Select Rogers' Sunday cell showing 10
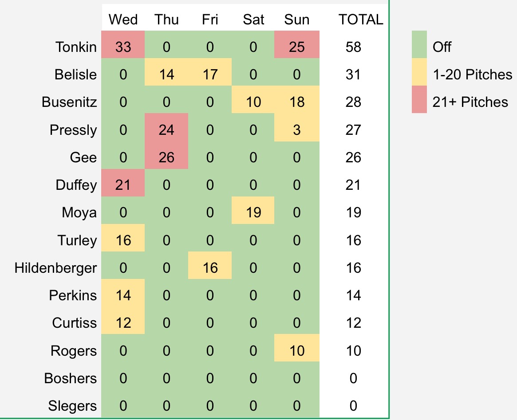Screen dimensions: 517x420 297,351
